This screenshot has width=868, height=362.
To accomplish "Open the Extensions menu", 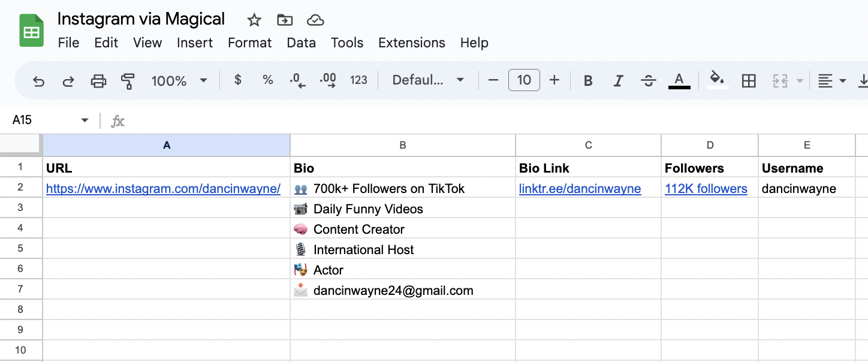I will [x=411, y=43].
